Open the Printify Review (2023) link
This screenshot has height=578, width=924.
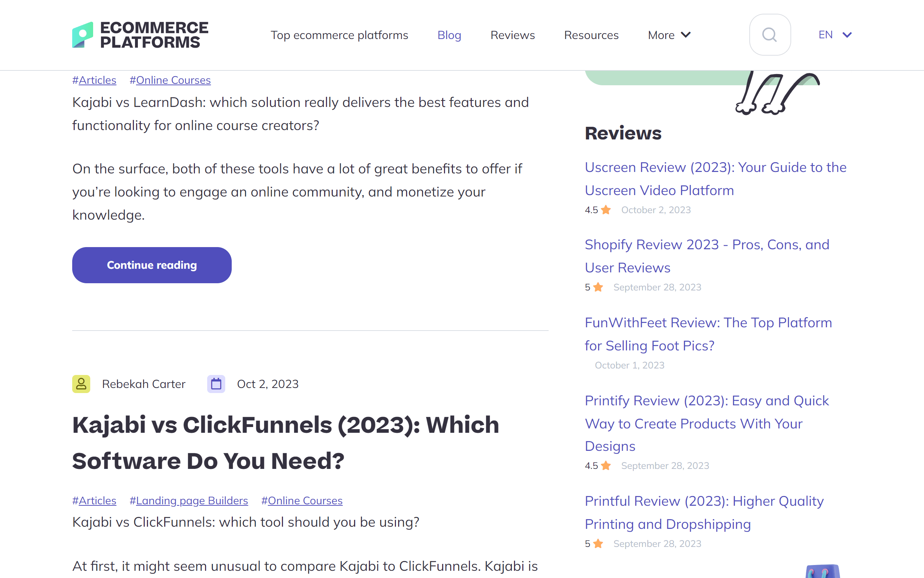point(707,423)
